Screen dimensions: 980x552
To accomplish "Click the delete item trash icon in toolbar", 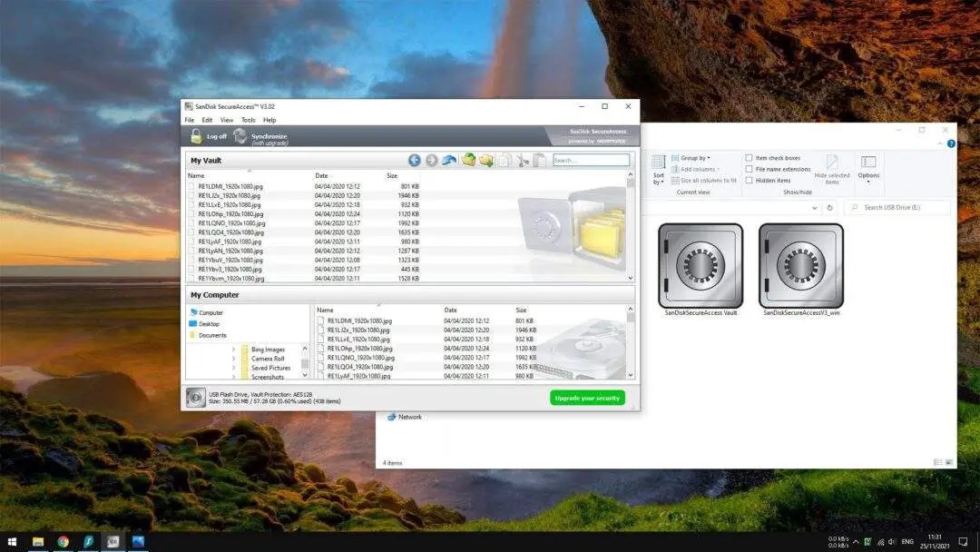I will [505, 160].
